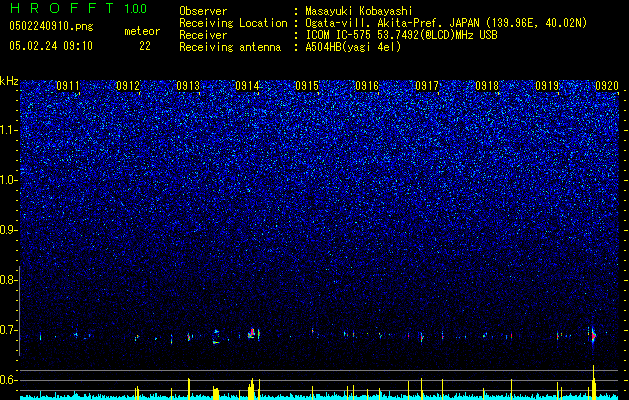Click the Receiver field label
This screenshot has width=629, height=400.
click(x=203, y=35)
